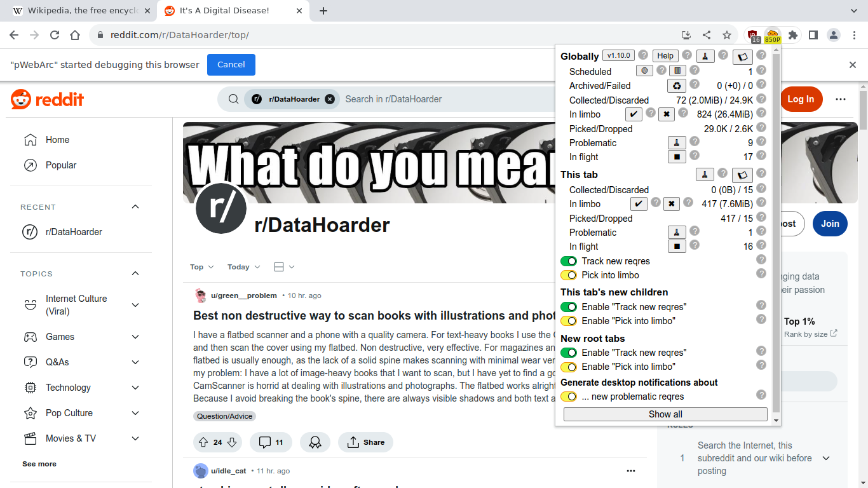The height and width of the screenshot is (488, 868).
Task: Collapse the TOPICS sidebar section
Action: point(135,273)
